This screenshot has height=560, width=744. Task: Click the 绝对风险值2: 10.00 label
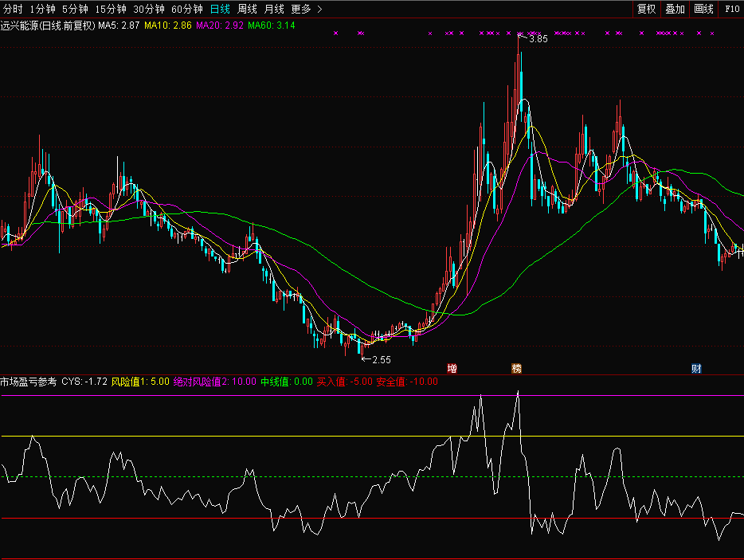(215, 382)
